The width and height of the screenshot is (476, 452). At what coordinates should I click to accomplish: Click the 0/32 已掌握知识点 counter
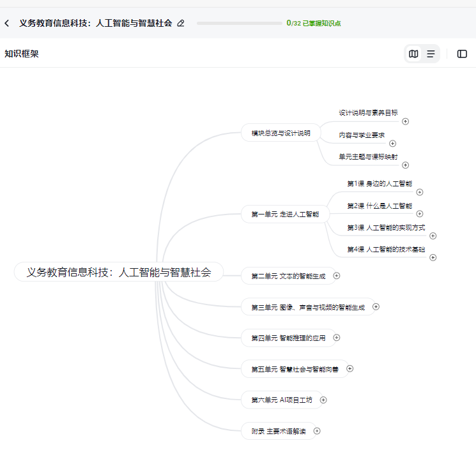coord(314,23)
